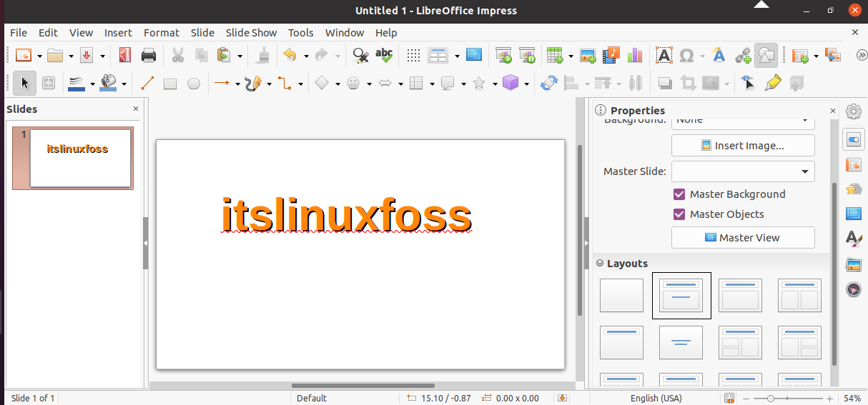Toggle the Show Draw Functions icon
Image resolution: width=868 pixels, height=405 pixels.
tap(766, 55)
